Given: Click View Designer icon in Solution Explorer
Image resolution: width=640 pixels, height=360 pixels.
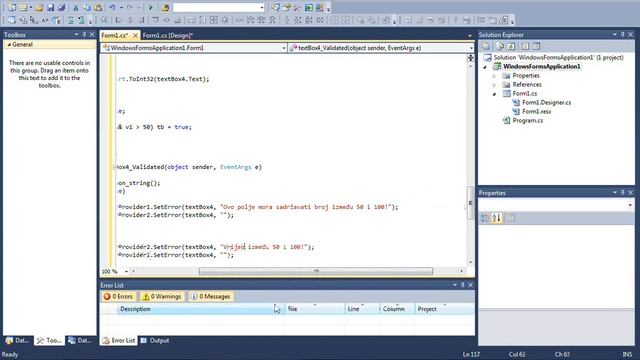Looking at the screenshot, I should coord(536,46).
